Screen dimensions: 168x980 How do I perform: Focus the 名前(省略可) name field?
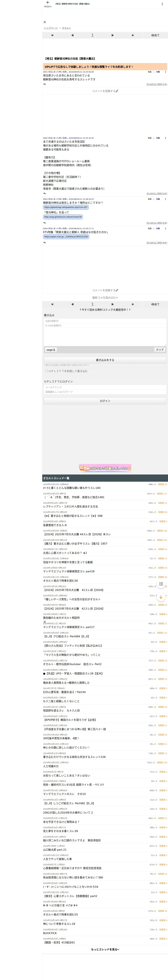(105, 321)
